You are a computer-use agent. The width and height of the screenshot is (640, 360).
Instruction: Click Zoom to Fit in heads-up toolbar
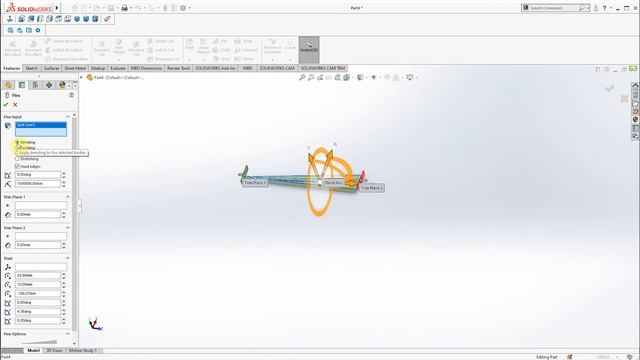point(302,77)
